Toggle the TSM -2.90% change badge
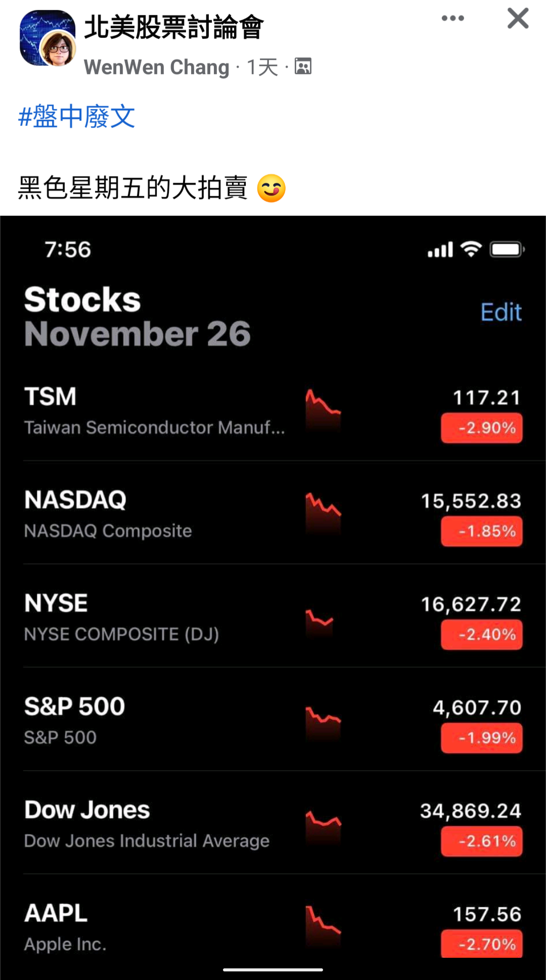Screen dimensions: 546x980 482,428
